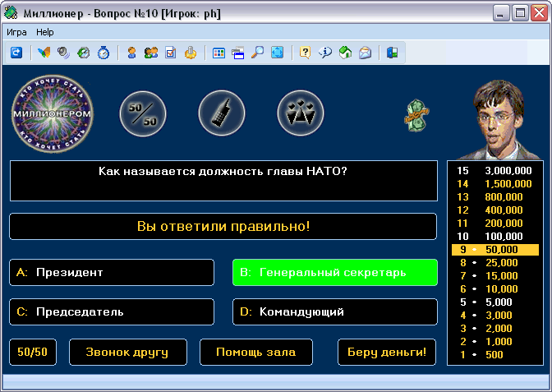Click the question mark help toolbar icon

(x=305, y=53)
